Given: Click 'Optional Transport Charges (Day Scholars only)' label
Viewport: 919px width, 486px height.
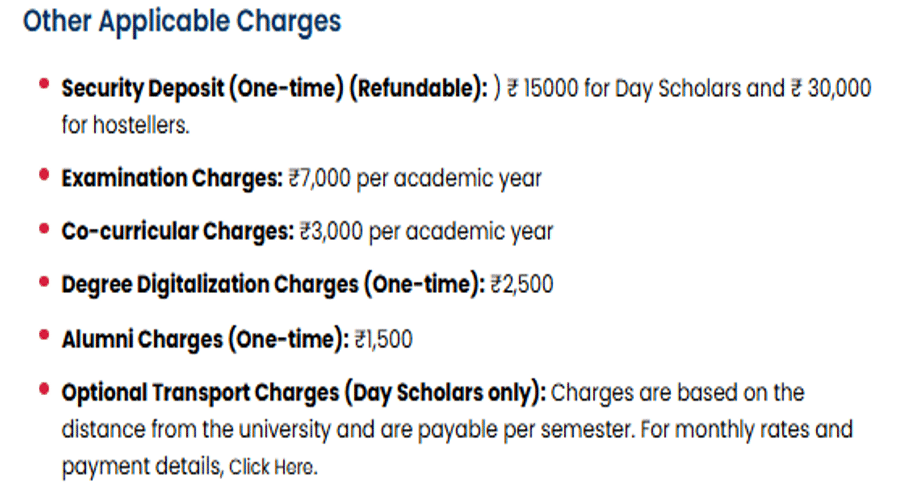Looking at the screenshot, I should click(x=303, y=393).
